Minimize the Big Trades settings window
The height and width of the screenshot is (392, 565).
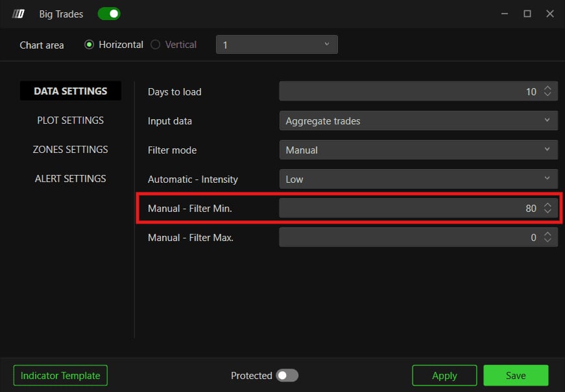point(505,14)
